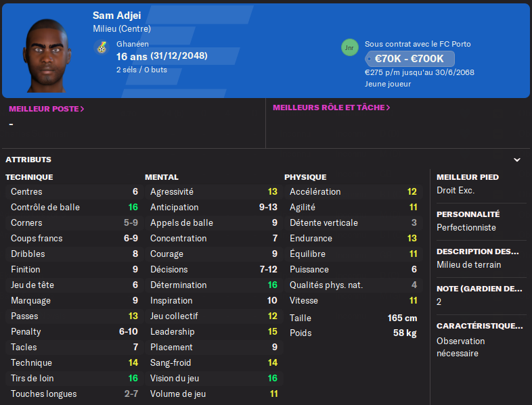Click the €70K - €700K value button
Image resolution: width=532 pixels, height=405 pixels.
(409, 59)
